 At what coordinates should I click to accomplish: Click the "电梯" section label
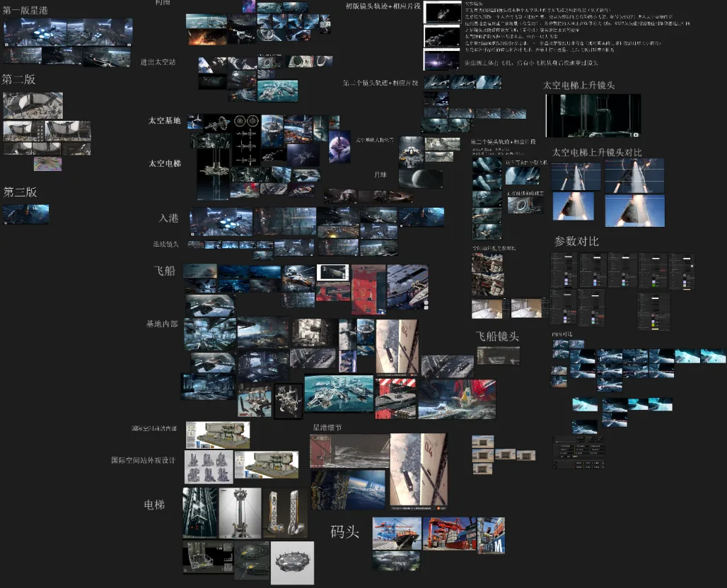154,505
